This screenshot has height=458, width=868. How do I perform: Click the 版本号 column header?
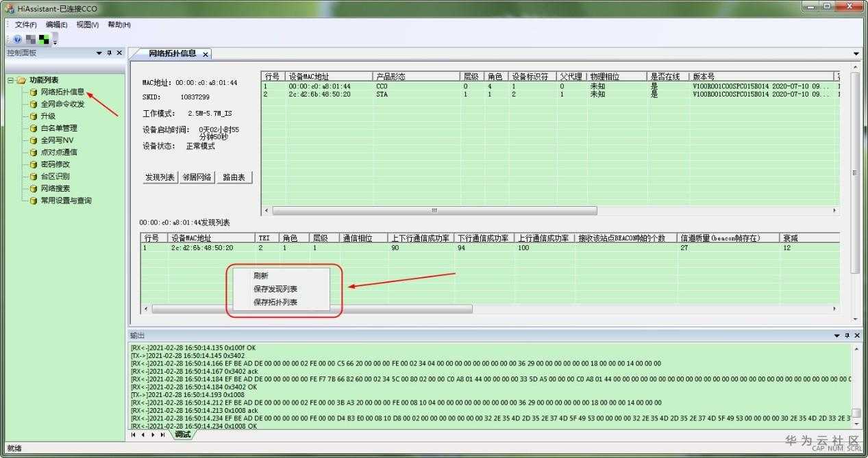click(760, 77)
